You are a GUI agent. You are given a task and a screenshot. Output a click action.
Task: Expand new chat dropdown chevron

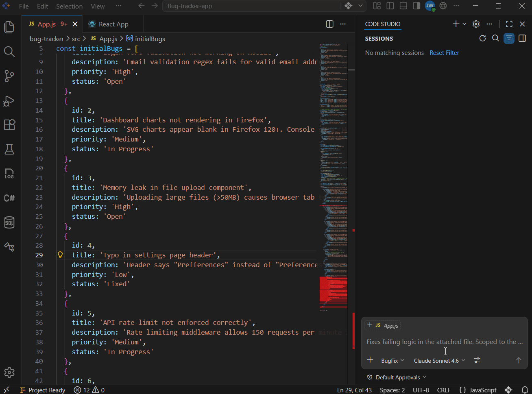pyautogui.click(x=464, y=24)
